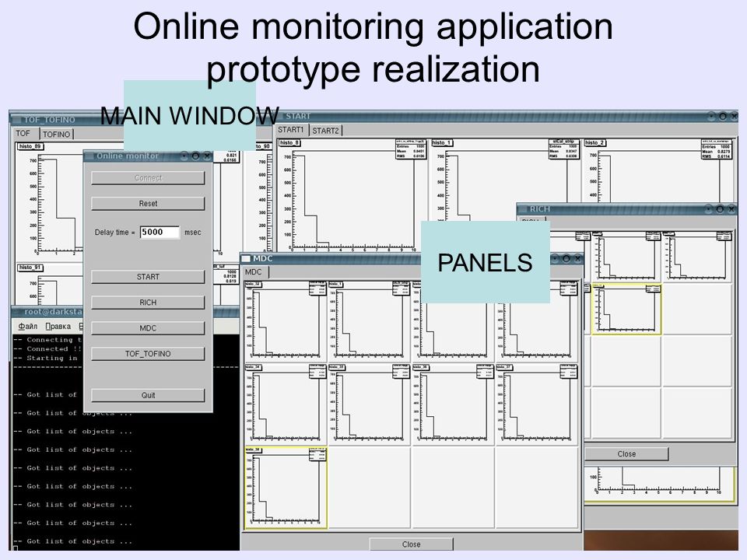Select histo_1 plot in START window

point(505,180)
